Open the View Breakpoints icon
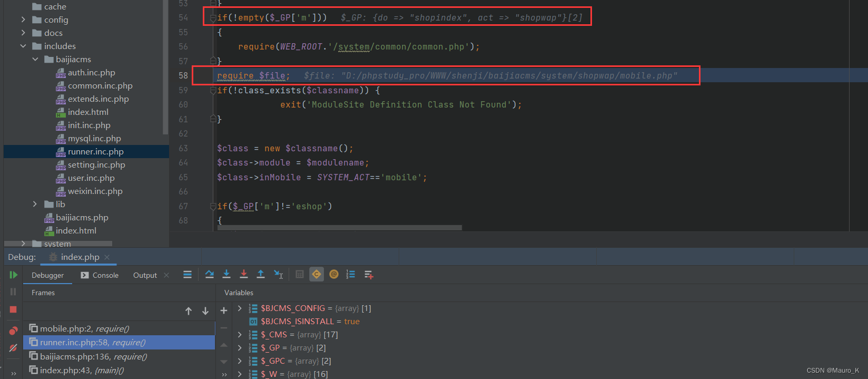The height and width of the screenshot is (379, 868). [x=13, y=331]
